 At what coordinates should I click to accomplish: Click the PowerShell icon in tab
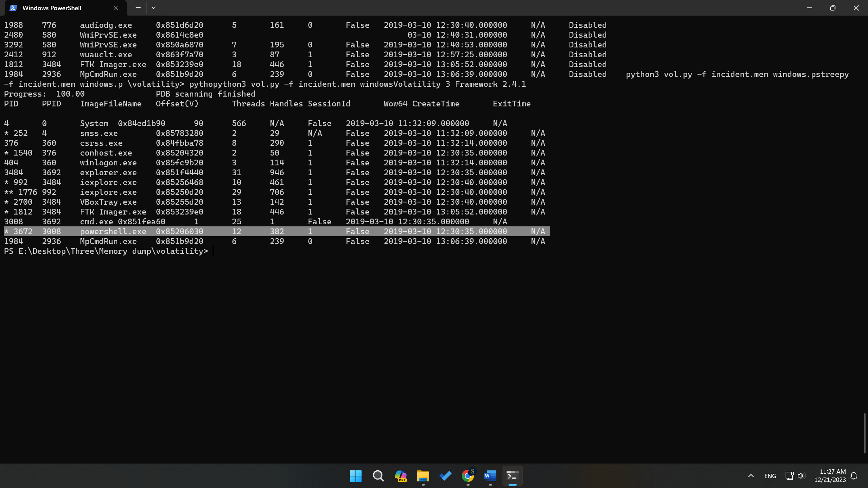coord(13,8)
